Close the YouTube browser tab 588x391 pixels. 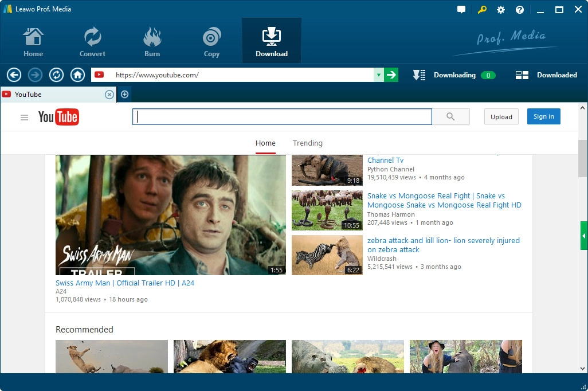point(109,95)
